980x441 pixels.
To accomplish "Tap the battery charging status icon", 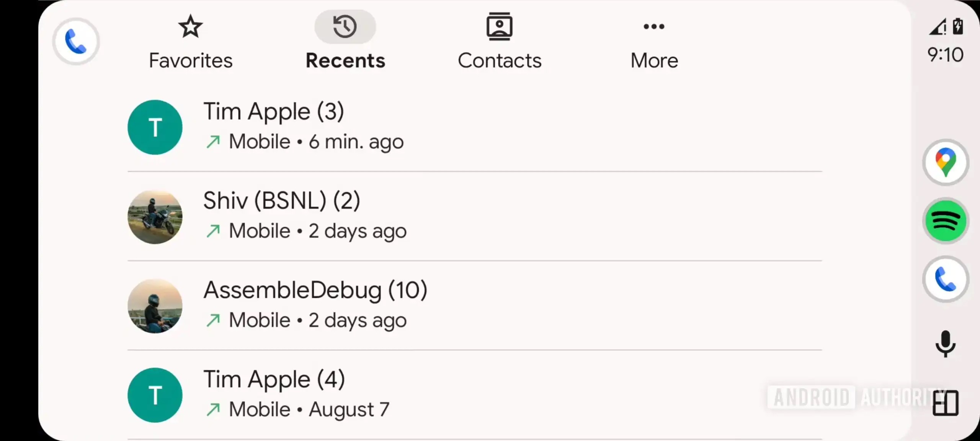I will pyautogui.click(x=958, y=27).
